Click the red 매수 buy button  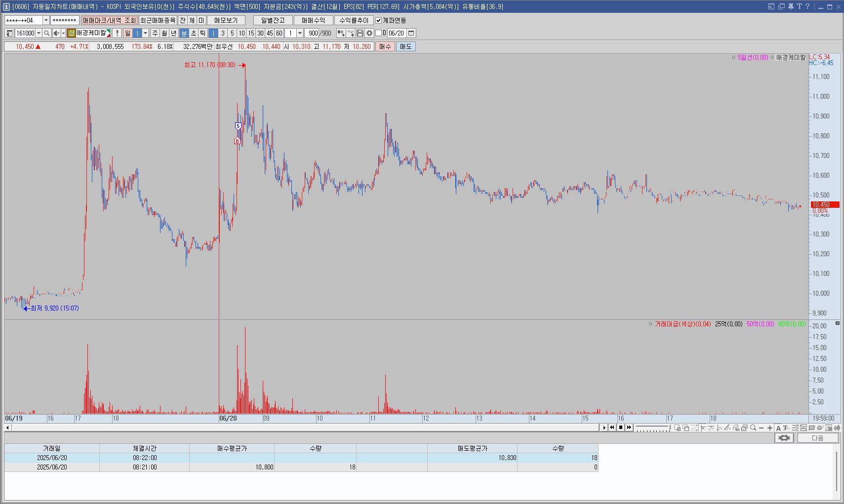(x=385, y=46)
